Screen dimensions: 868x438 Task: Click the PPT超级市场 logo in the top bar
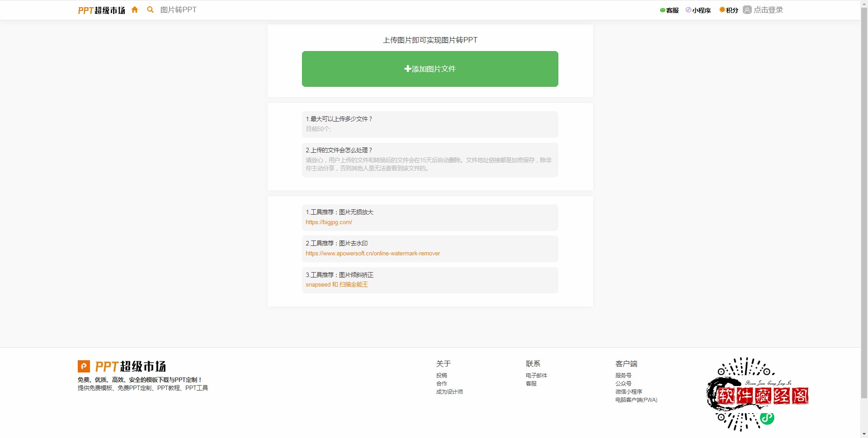[101, 10]
